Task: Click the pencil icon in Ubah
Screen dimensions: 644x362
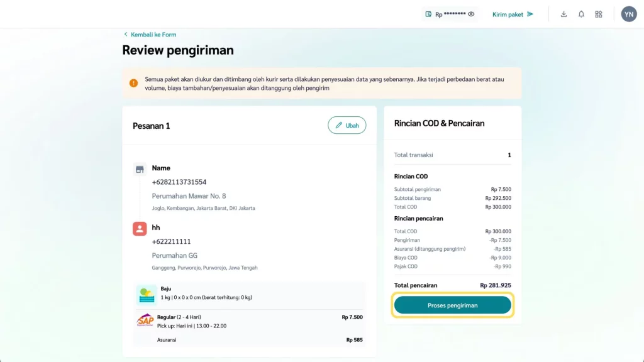Action: 339,125
